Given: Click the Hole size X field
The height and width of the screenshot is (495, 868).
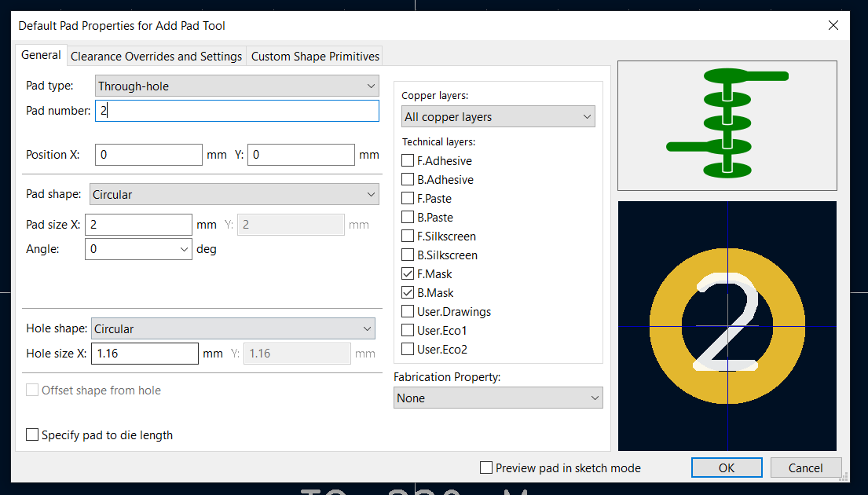Looking at the screenshot, I should click(x=145, y=354).
